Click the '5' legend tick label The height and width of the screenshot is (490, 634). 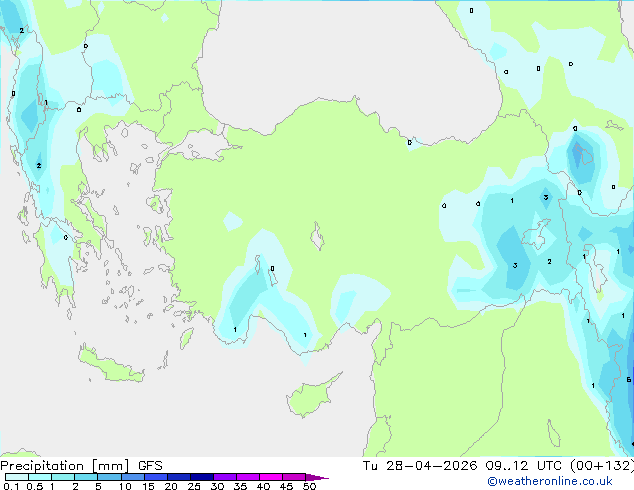(x=98, y=486)
